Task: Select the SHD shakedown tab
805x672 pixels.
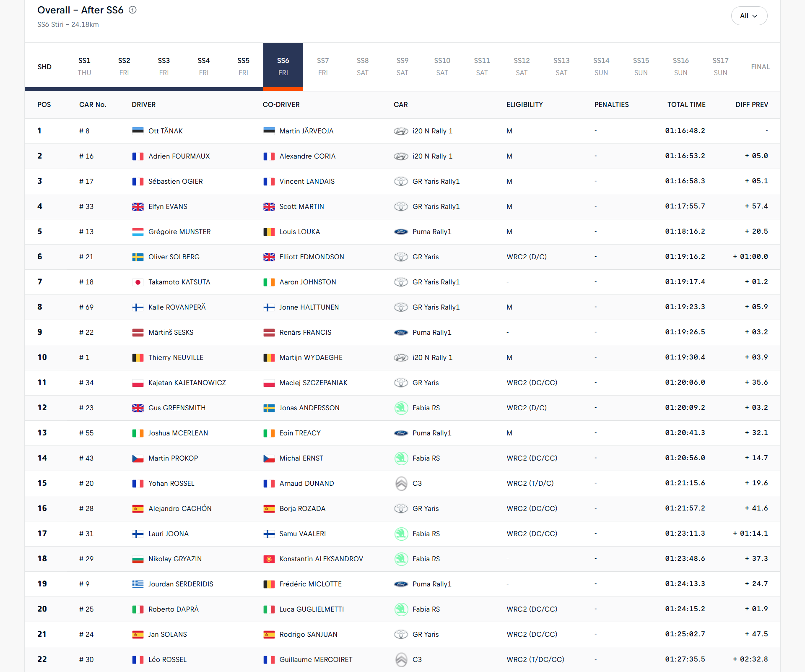Action: [x=44, y=67]
